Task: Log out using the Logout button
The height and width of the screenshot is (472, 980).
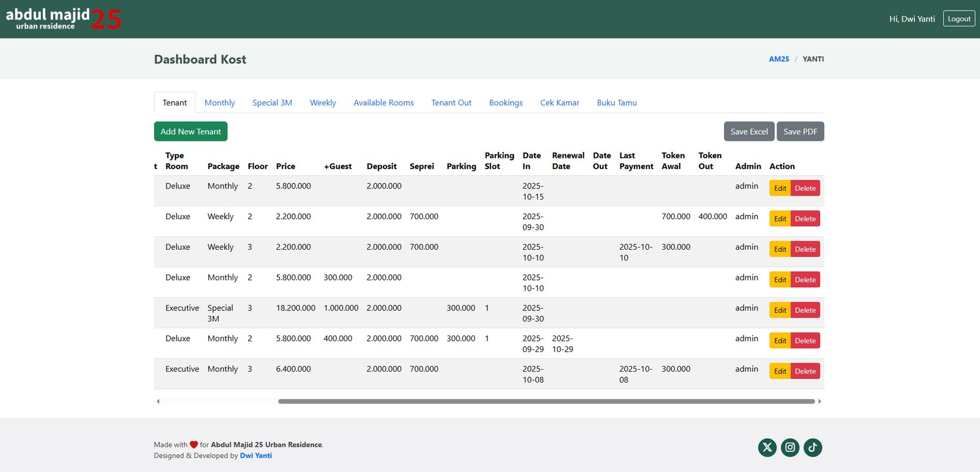Action: (x=959, y=19)
